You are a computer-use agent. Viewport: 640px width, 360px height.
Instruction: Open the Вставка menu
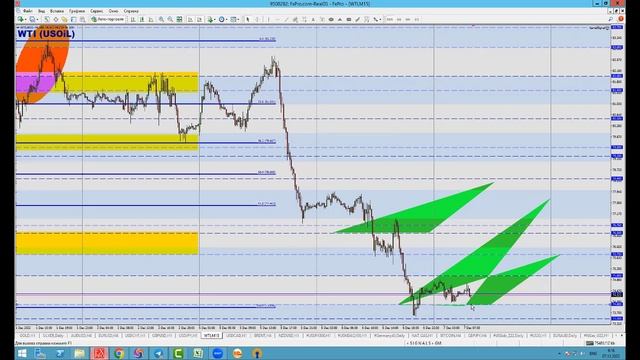pyautogui.click(x=57, y=11)
